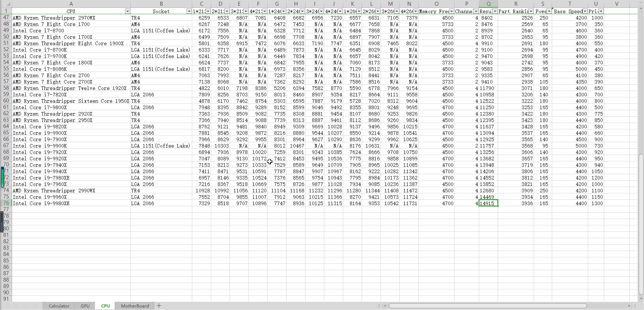This screenshot has width=644, height=310.
Task: Select column V by its header letter
Action: point(617,4)
